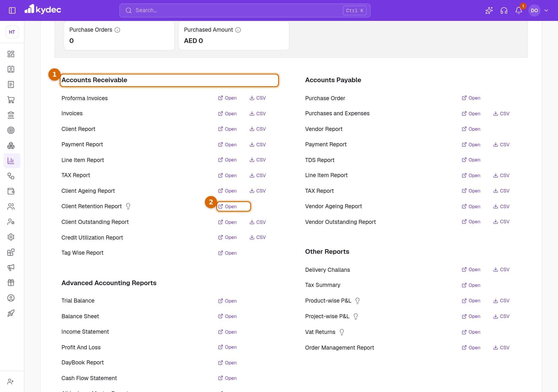
Task: Open the Balance Sheet report
Action: pyautogui.click(x=227, y=316)
